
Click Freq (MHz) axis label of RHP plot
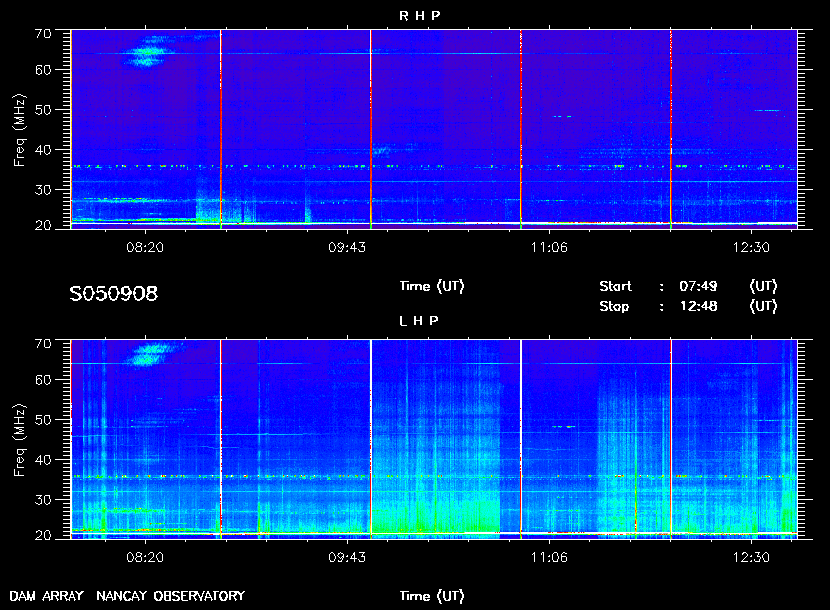click(x=19, y=130)
